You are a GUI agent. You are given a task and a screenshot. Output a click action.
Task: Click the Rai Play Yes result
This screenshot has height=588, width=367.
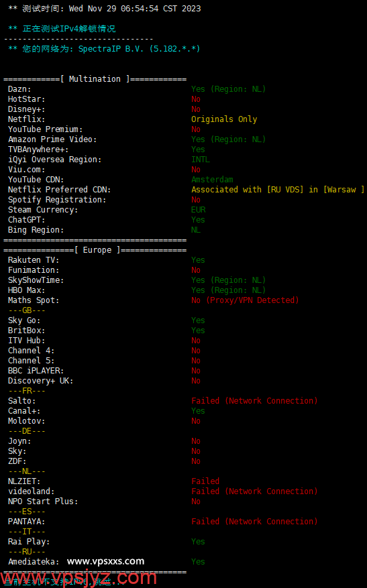pyautogui.click(x=198, y=542)
